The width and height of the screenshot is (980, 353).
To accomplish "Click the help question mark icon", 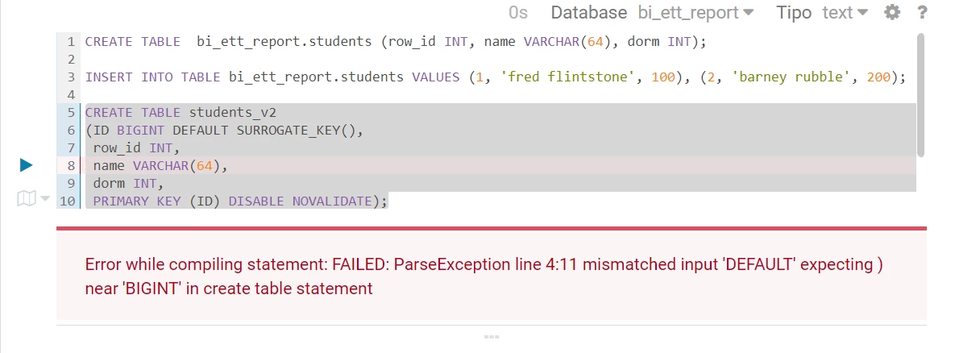I will click(x=922, y=12).
